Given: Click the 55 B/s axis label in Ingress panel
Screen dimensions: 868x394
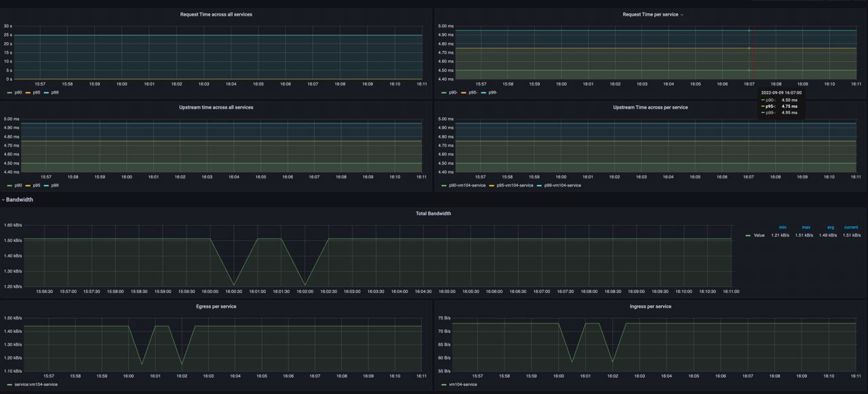Looking at the screenshot, I should click(445, 371).
